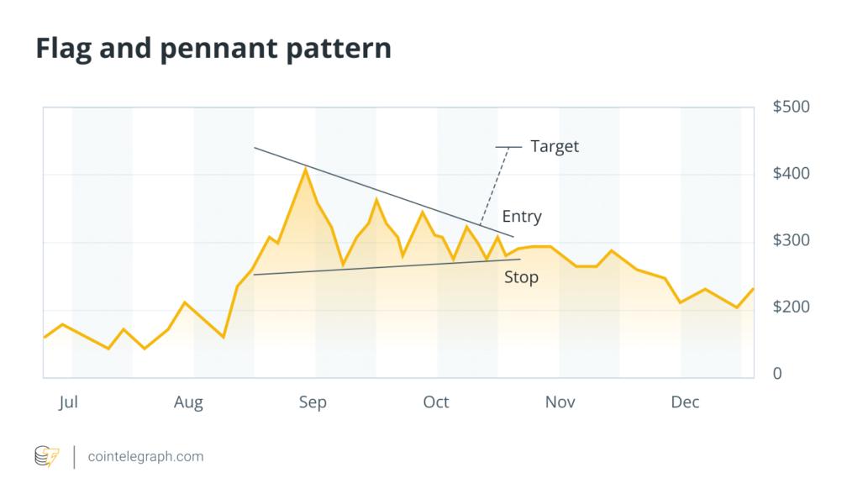Click the Jul month axis label
Screen dimensions: 847x504
68,402
